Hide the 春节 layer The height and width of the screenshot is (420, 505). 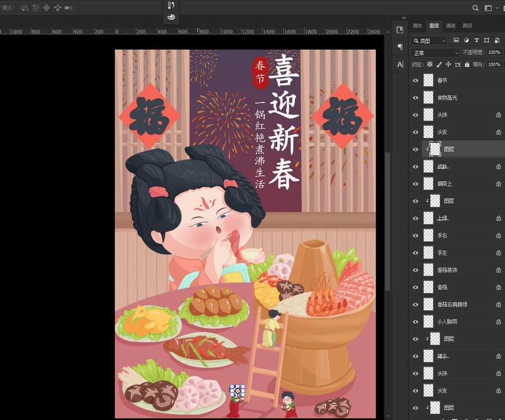[415, 80]
